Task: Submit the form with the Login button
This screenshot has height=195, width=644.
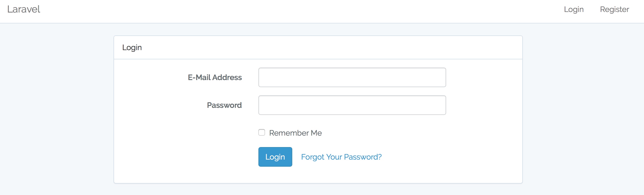Action: pos(275,157)
